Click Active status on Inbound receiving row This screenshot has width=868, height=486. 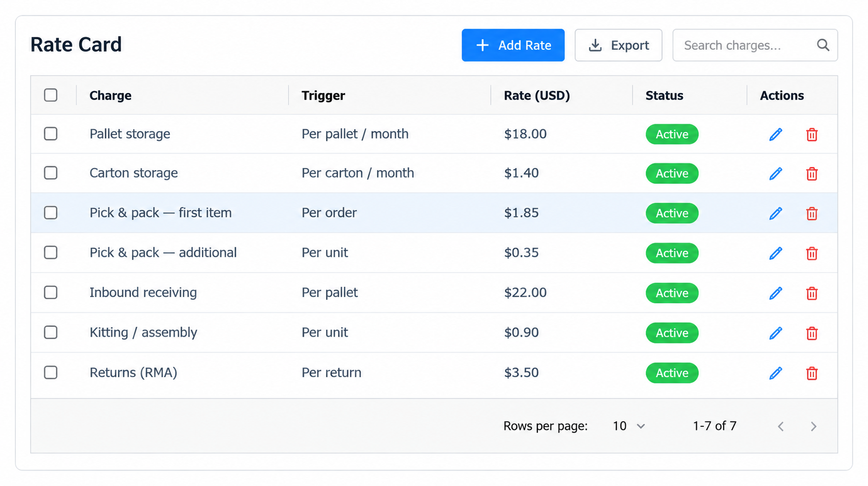pos(672,293)
